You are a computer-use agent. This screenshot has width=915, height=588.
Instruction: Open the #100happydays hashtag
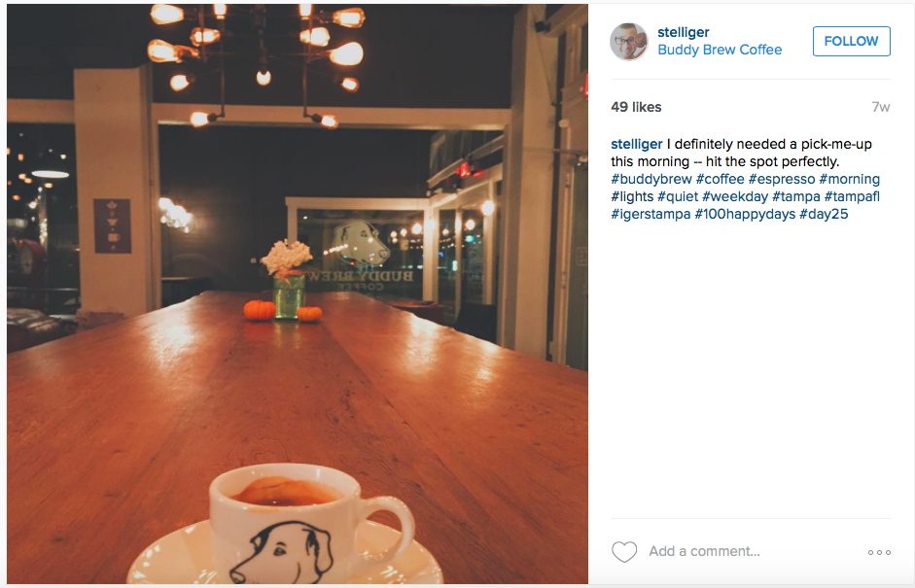point(745,214)
